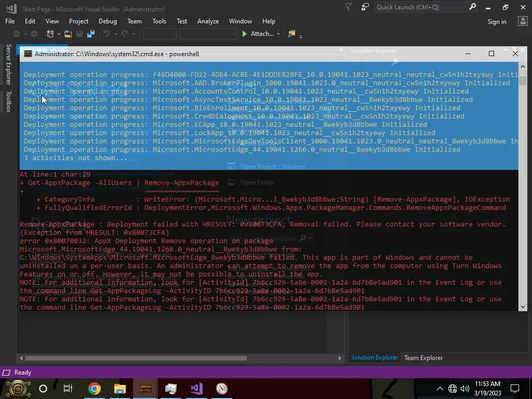532x399 pixels.
Task: Click the status bar Ready icon
Action: [6, 373]
